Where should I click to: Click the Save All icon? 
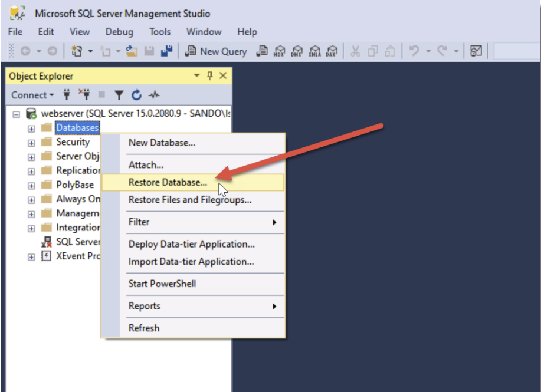(166, 51)
